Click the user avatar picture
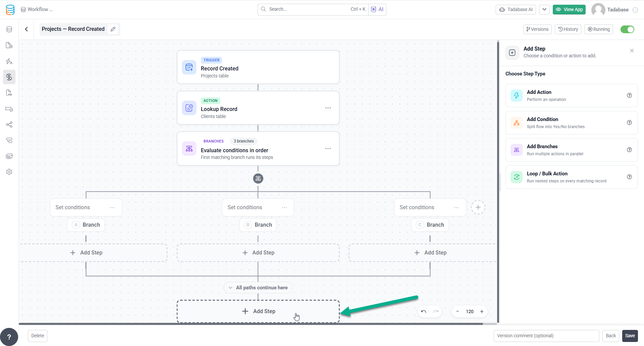 coord(598,10)
